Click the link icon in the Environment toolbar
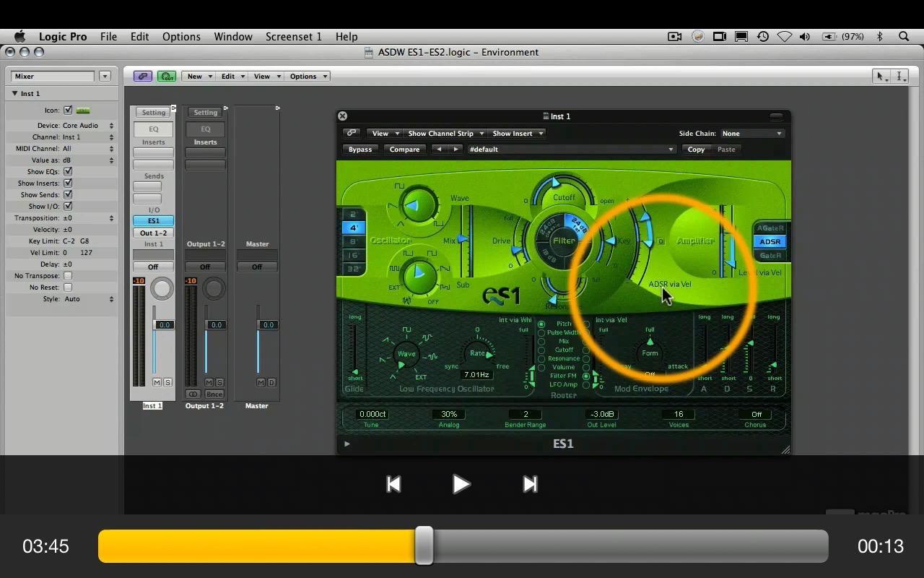The height and width of the screenshot is (578, 924). click(142, 76)
